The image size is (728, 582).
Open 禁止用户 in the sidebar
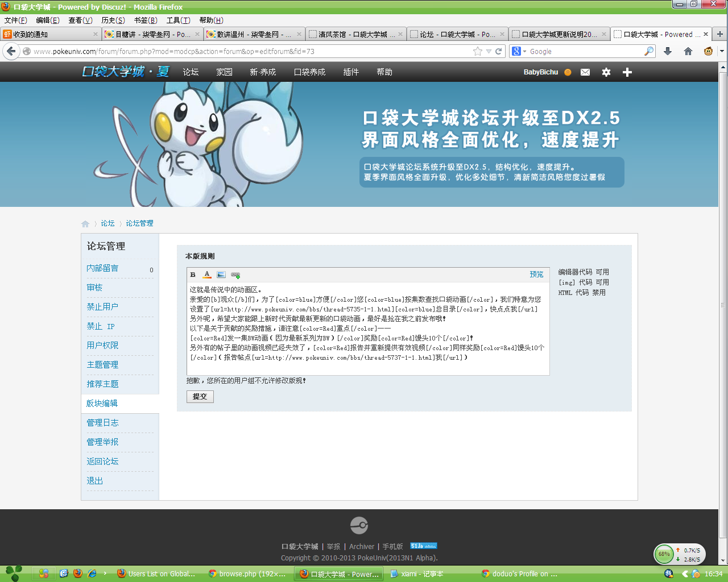[x=102, y=307]
